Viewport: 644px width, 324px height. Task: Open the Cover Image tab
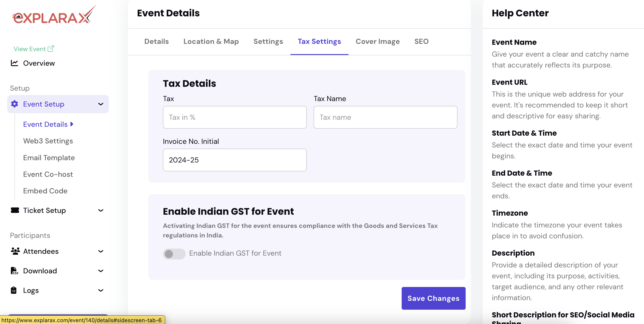pyautogui.click(x=378, y=41)
